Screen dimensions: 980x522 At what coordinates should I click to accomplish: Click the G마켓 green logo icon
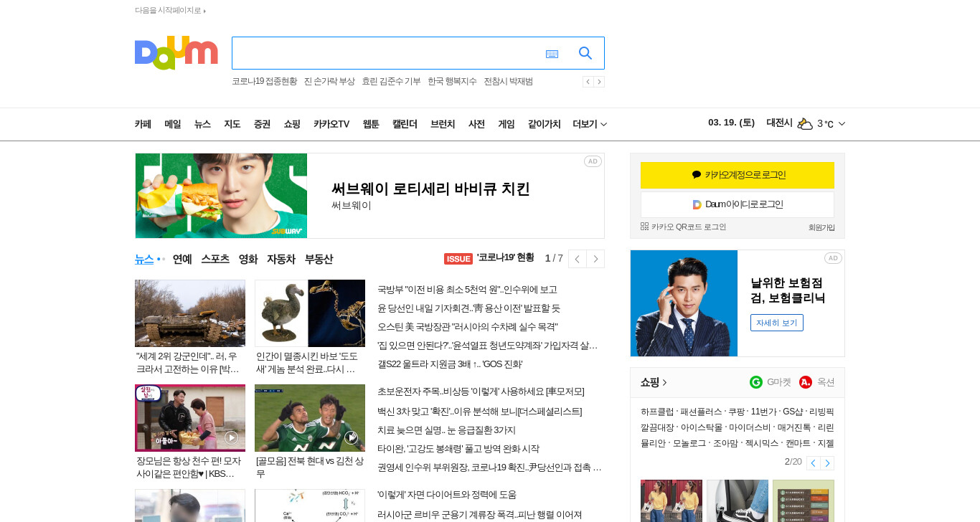pyautogui.click(x=756, y=382)
